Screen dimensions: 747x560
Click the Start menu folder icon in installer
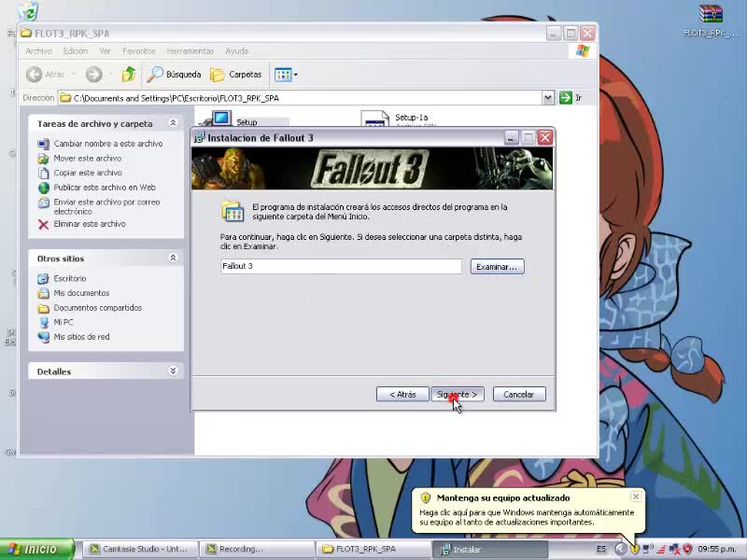tap(233, 212)
